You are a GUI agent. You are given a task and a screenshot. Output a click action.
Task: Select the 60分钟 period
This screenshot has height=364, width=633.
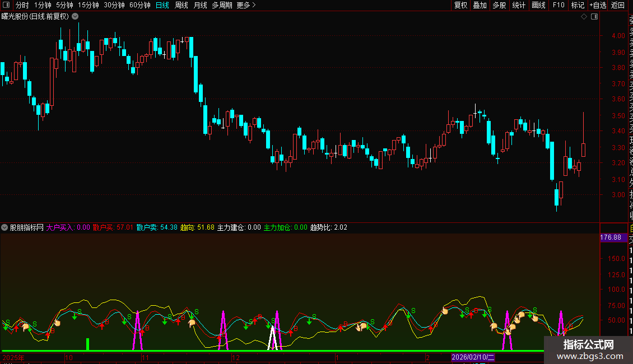(139, 5)
